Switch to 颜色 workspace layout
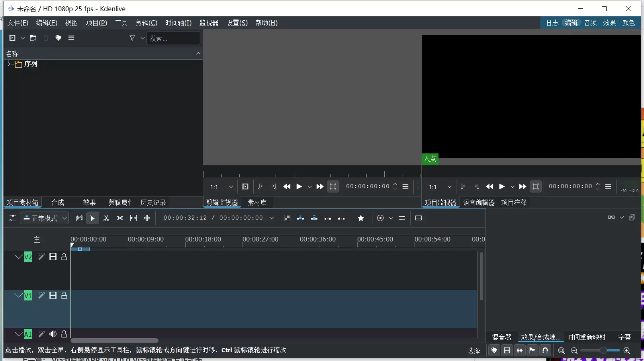 coord(628,23)
